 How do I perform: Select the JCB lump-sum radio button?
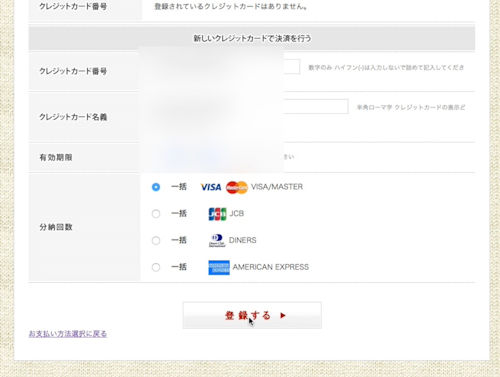(x=156, y=214)
